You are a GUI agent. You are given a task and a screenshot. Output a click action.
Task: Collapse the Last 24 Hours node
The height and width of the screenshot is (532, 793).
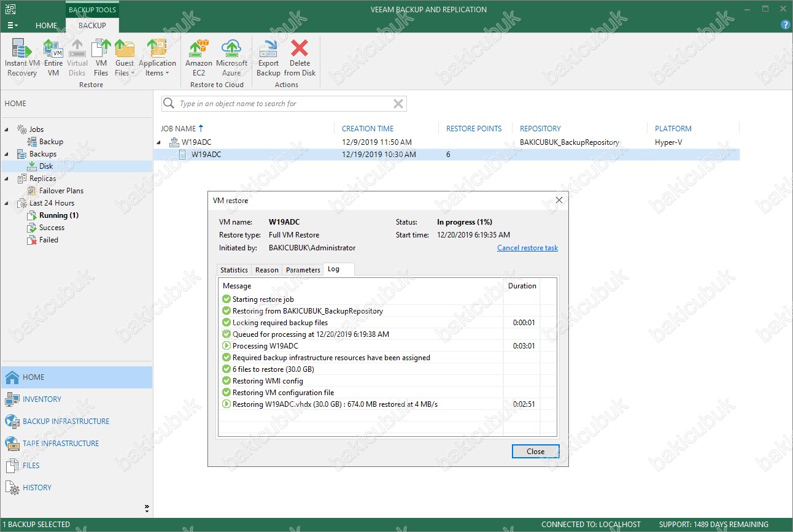pos(7,203)
